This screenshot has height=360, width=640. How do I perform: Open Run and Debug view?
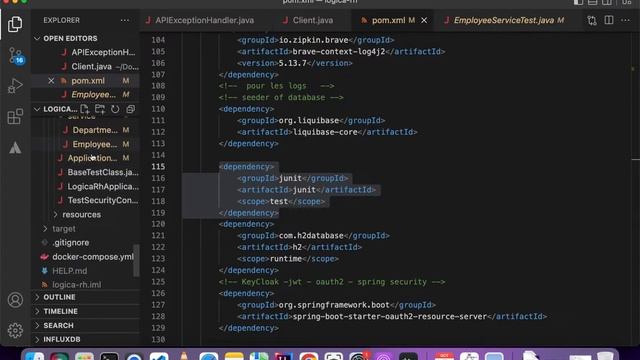pyautogui.click(x=15, y=86)
